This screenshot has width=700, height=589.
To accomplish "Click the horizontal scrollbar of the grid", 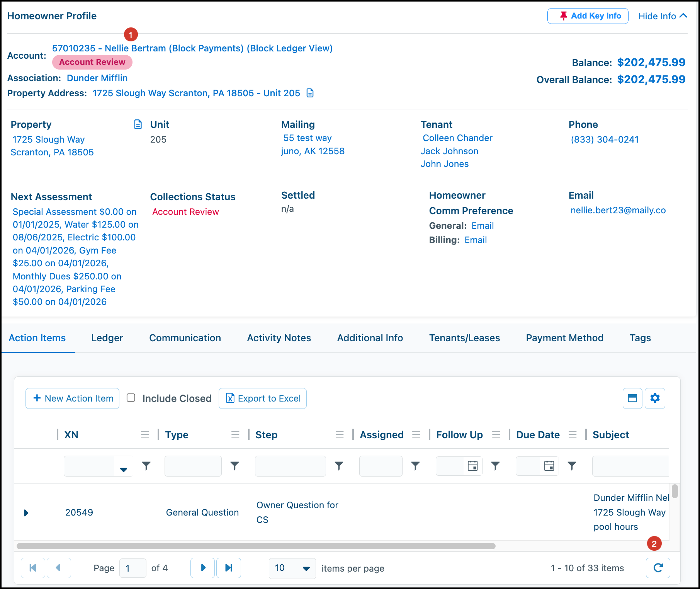I will coord(256,546).
